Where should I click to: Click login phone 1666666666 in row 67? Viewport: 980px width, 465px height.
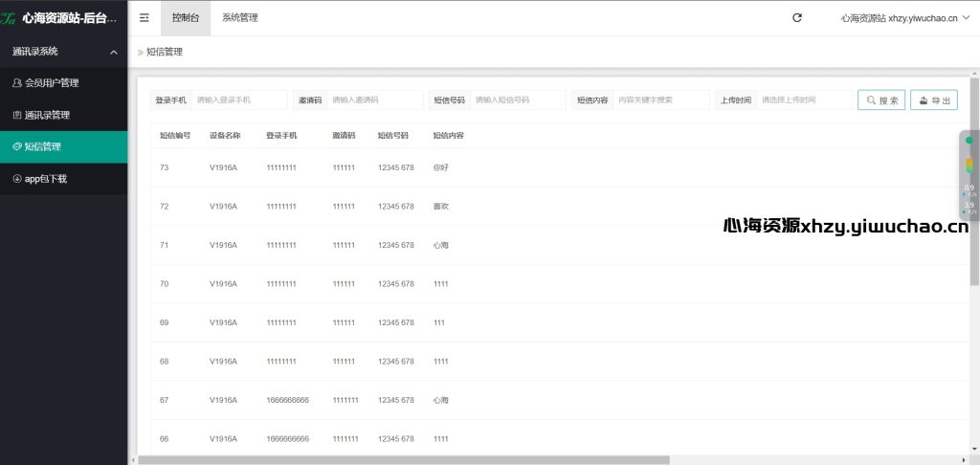(x=287, y=400)
